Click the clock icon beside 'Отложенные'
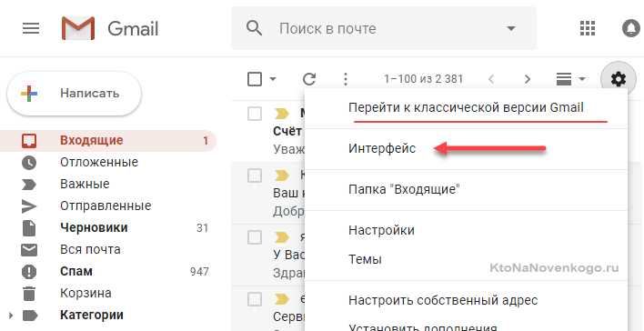Image resolution: width=644 pixels, height=331 pixels. (x=29, y=163)
